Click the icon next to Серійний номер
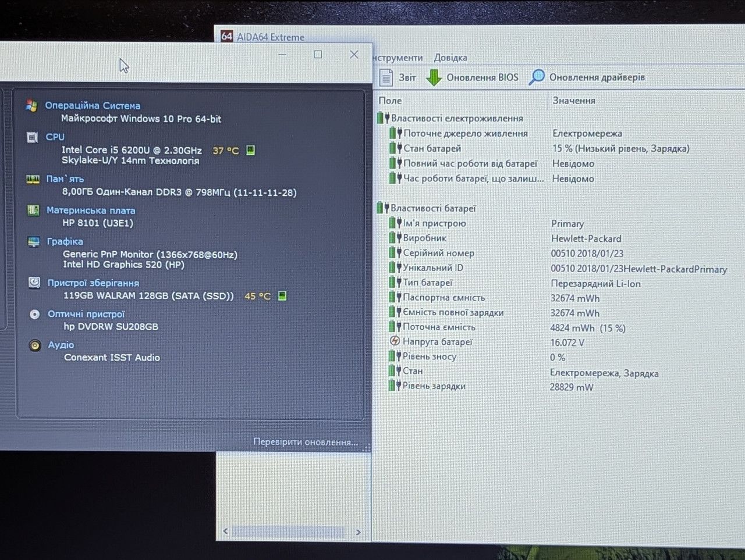This screenshot has width=745, height=560. point(395,253)
